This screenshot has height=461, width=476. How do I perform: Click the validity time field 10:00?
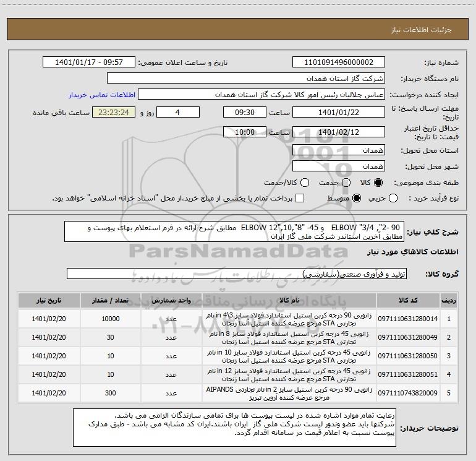pyautogui.click(x=245, y=132)
